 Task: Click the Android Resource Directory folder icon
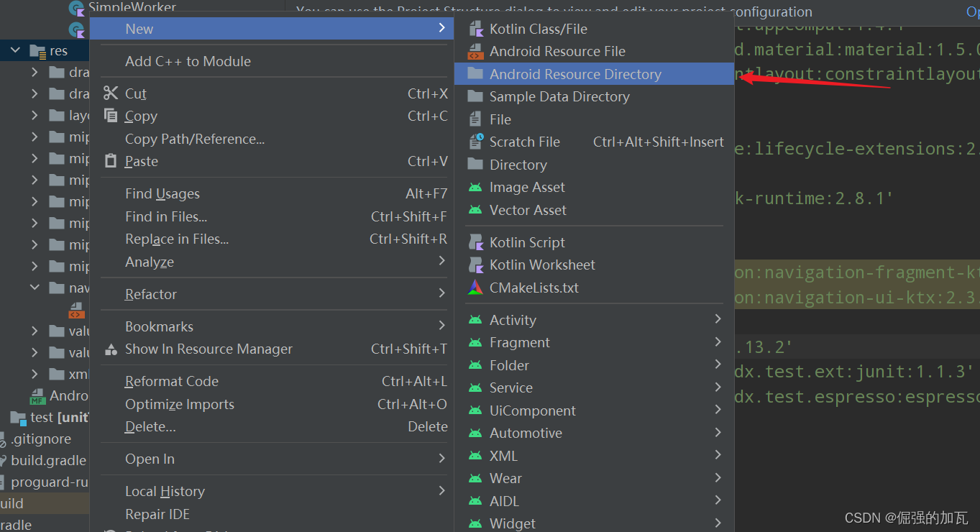point(475,73)
